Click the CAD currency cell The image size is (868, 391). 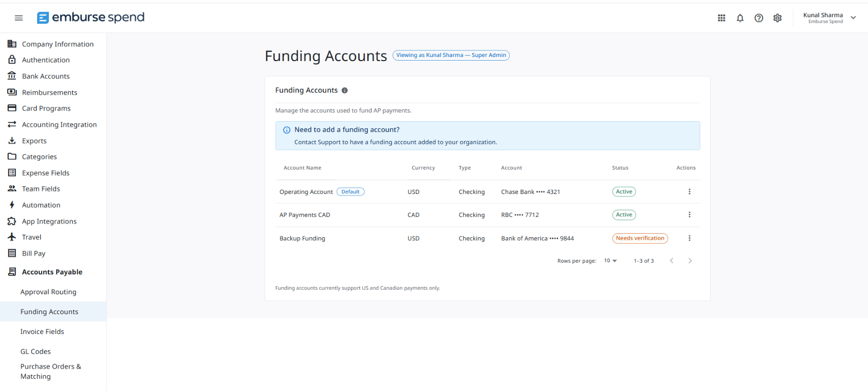[x=413, y=215]
